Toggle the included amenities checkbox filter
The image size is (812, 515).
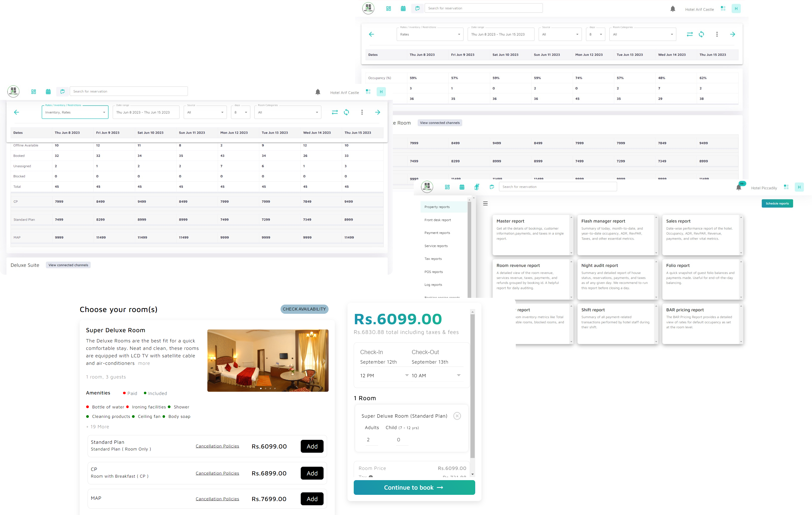click(x=145, y=392)
